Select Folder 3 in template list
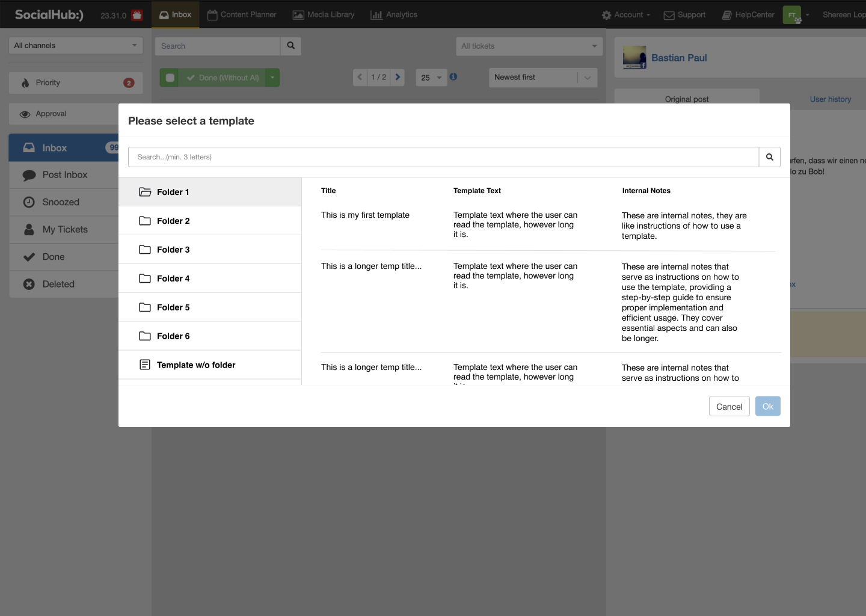 (x=210, y=250)
